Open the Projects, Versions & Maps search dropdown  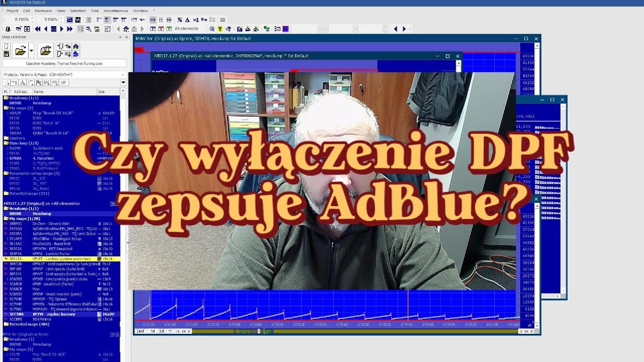coord(123,74)
